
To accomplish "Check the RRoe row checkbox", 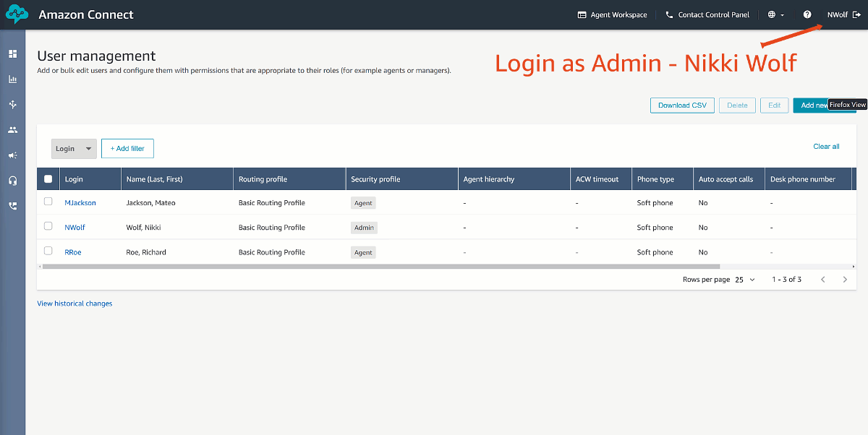I will pyautogui.click(x=48, y=251).
